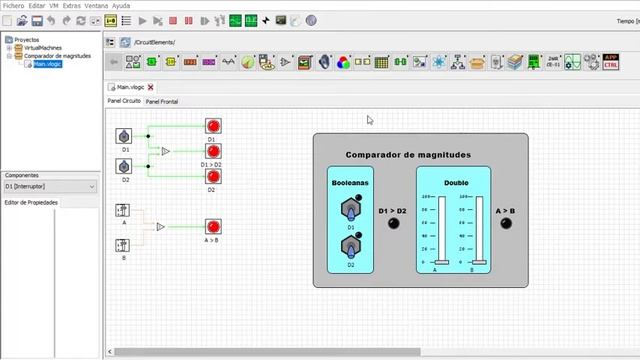This screenshot has width=640, height=360.
Task: Start simulation with the play button
Action: point(142,20)
